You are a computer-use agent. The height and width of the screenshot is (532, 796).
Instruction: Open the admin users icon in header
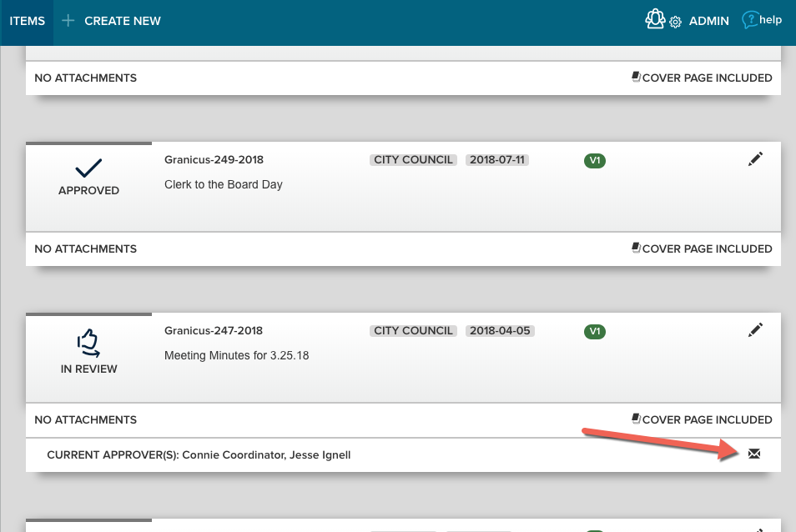pos(655,19)
